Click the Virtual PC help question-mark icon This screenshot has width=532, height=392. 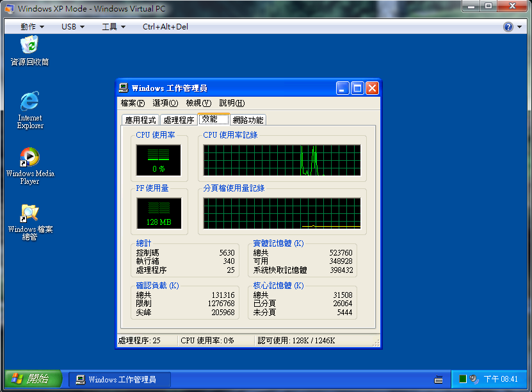pyautogui.click(x=508, y=26)
